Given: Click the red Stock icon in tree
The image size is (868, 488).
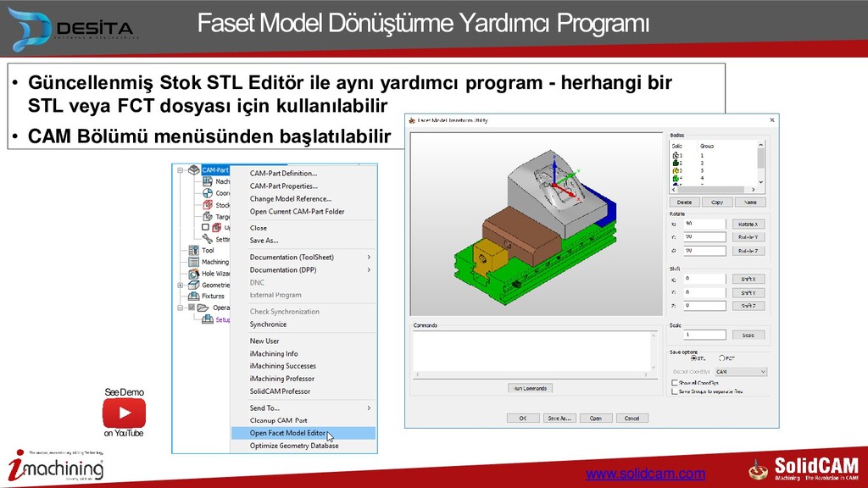Looking at the screenshot, I should [x=208, y=205].
